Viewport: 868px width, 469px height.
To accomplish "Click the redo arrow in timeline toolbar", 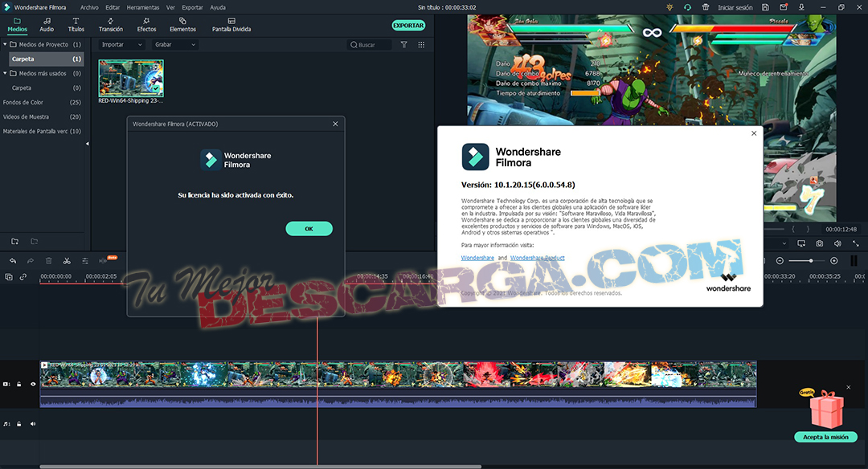I will coord(31,260).
